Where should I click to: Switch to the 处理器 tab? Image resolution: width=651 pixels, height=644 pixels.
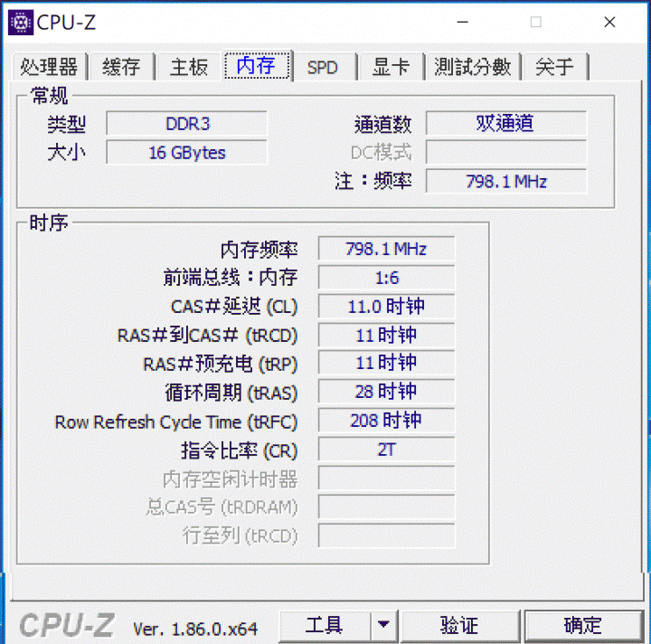(x=50, y=66)
